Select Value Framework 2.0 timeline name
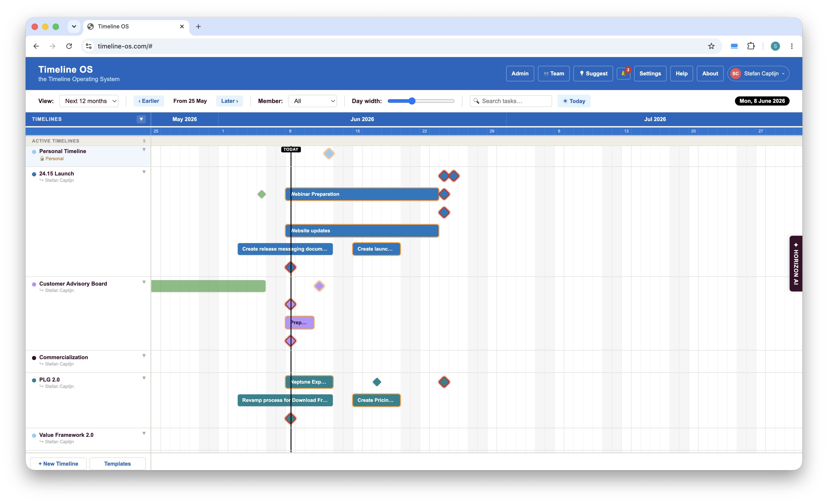The width and height of the screenshot is (828, 504). tap(66, 435)
